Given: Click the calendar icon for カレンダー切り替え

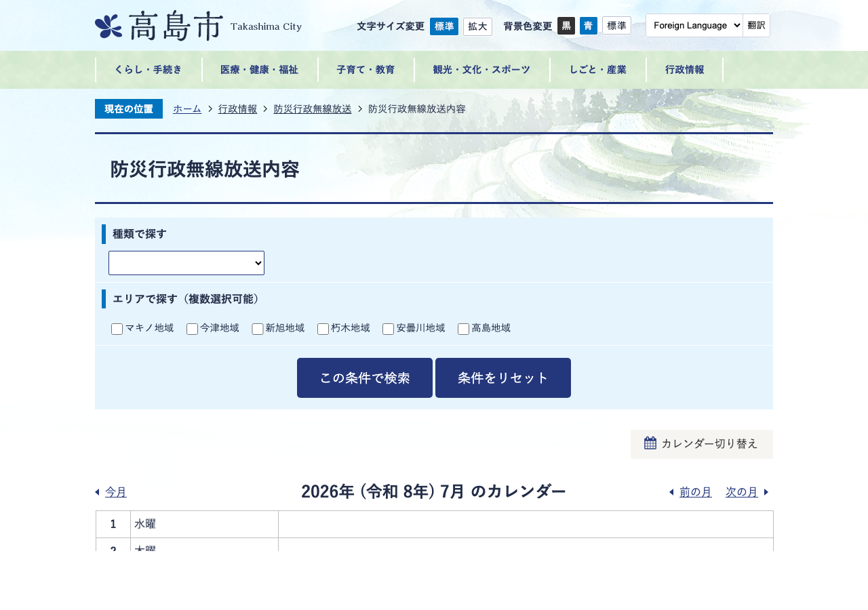Looking at the screenshot, I should (x=650, y=443).
